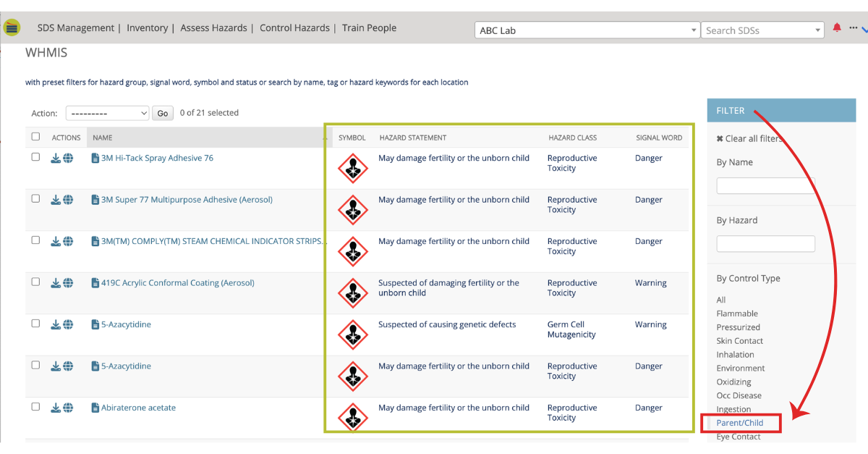Filter by Ingestion control type
The height and width of the screenshot is (454, 868).
click(733, 410)
